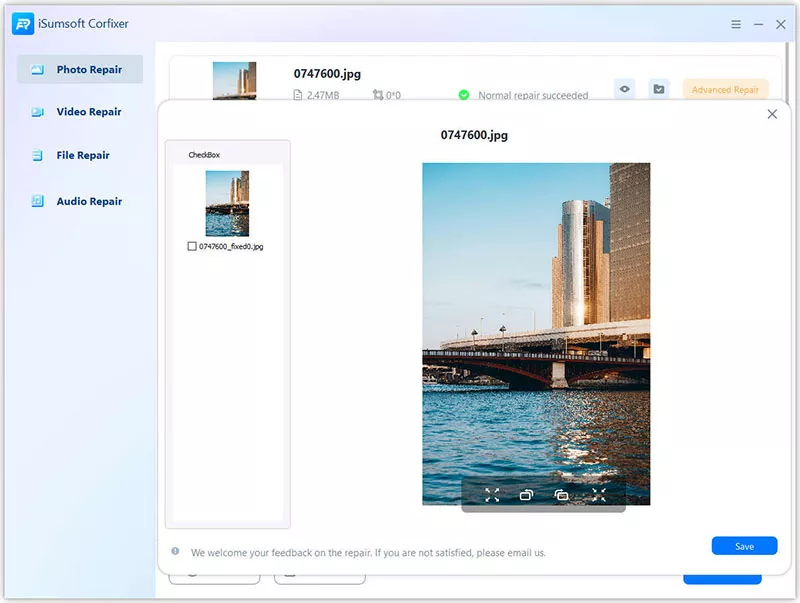The image size is (800, 603).
Task: Open the hamburger menu in title bar
Action: [736, 24]
